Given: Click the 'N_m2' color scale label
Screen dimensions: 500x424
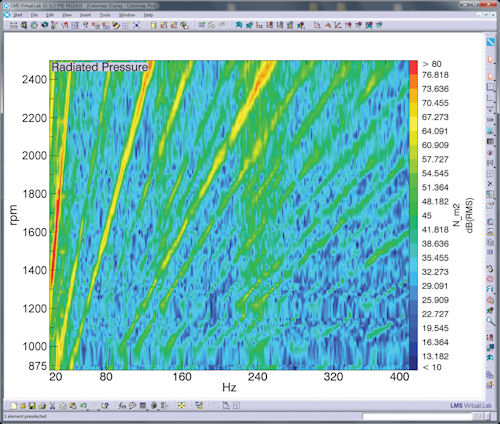Looking at the screenshot, I should click(456, 215).
